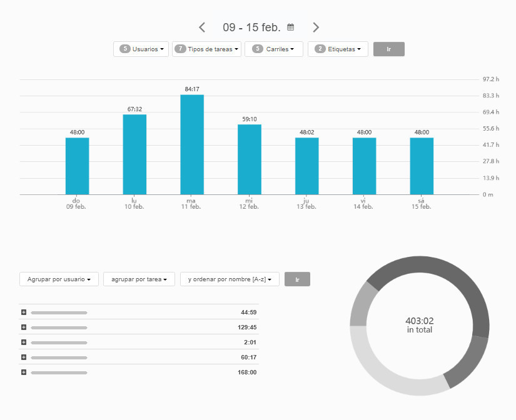Open the agrupar por tarea dropdown
The height and width of the screenshot is (420, 516).
[139, 279]
